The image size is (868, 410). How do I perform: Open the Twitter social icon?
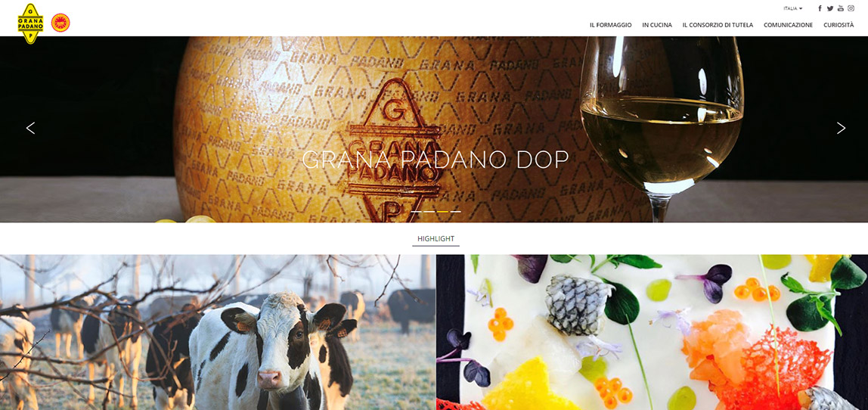(829, 8)
